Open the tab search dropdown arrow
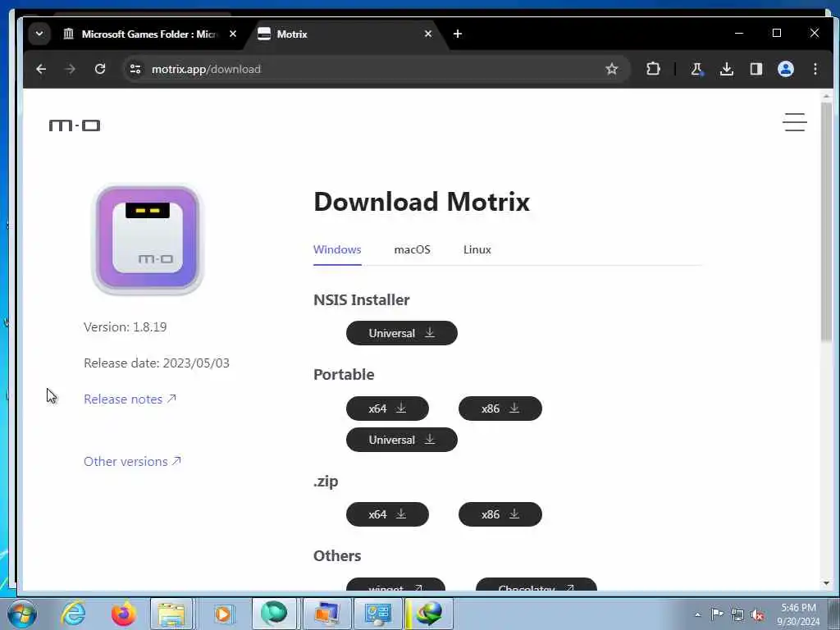This screenshot has height=630, width=840. click(39, 34)
